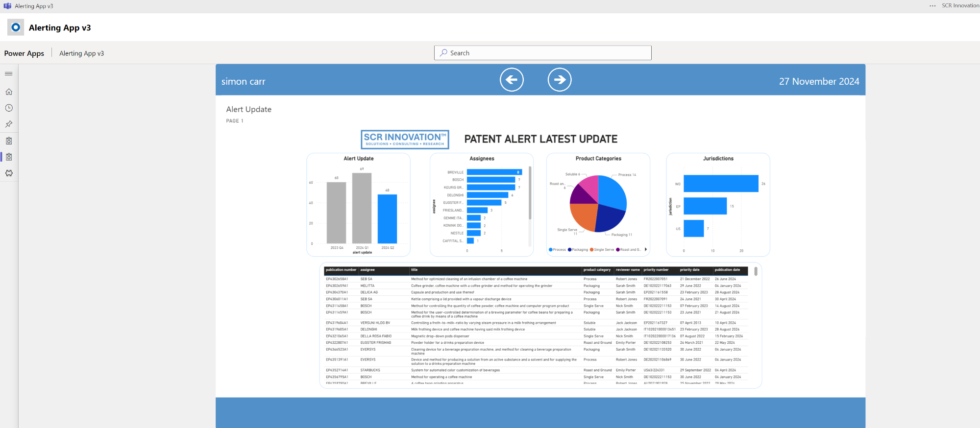The width and height of the screenshot is (980, 428).
Task: Click the Alert Update page heading
Action: click(249, 109)
